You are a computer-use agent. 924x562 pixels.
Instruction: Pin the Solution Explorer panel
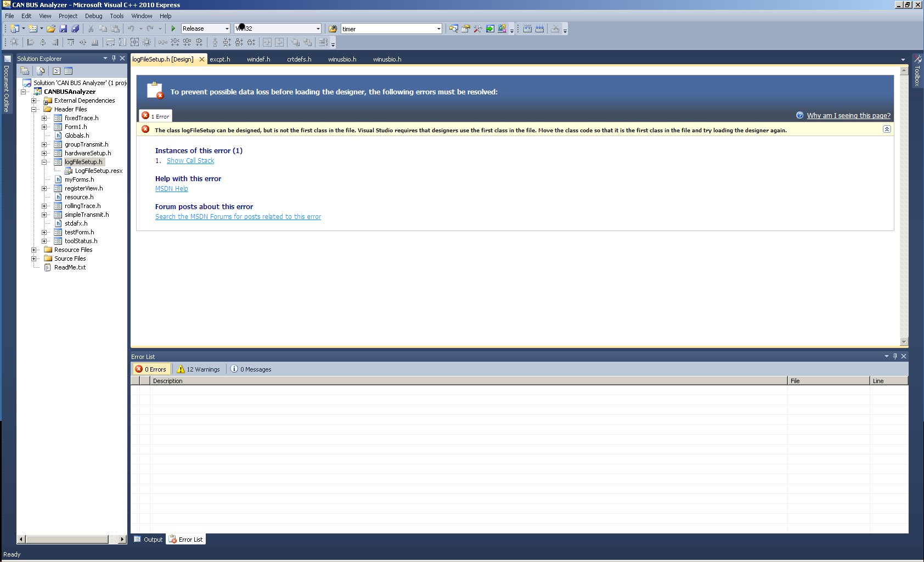point(114,58)
